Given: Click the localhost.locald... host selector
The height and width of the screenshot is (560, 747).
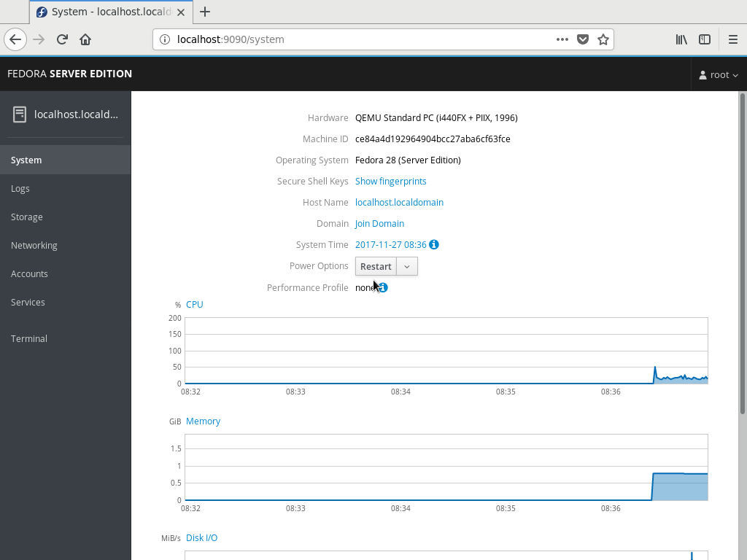Looking at the screenshot, I should coord(65,114).
